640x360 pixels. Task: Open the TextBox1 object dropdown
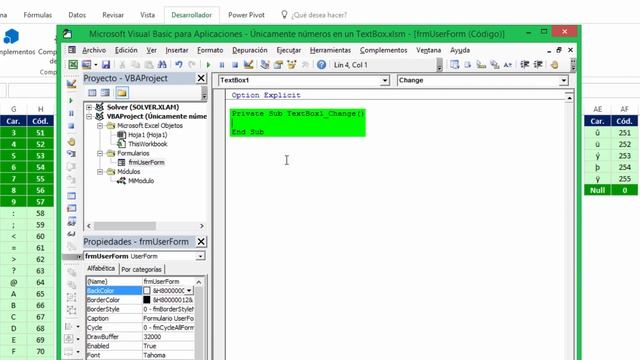[384, 80]
